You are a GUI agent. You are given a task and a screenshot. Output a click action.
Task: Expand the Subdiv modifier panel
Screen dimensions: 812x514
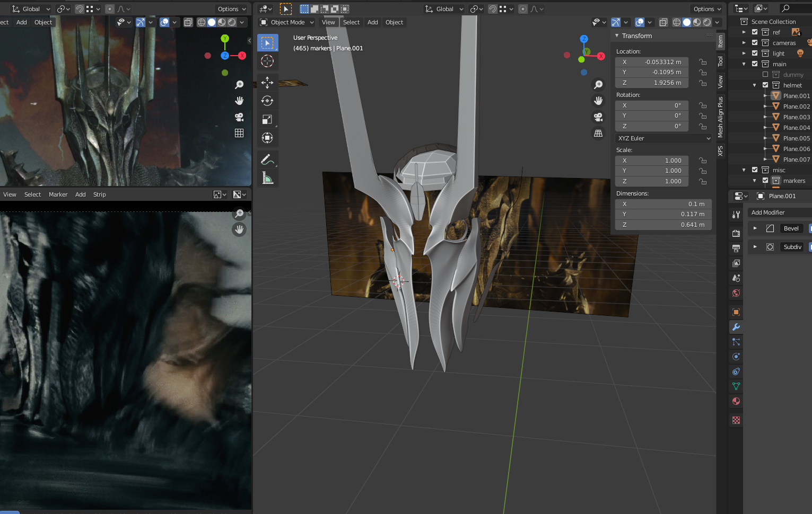(755, 247)
